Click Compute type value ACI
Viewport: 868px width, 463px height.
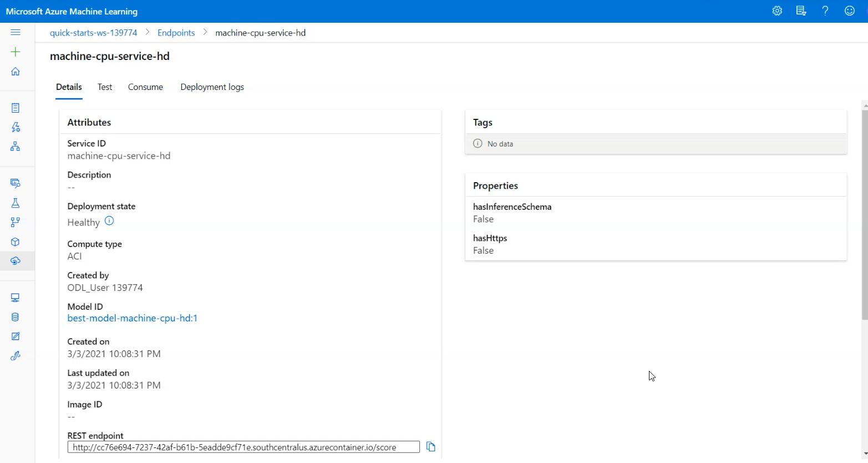(74, 256)
